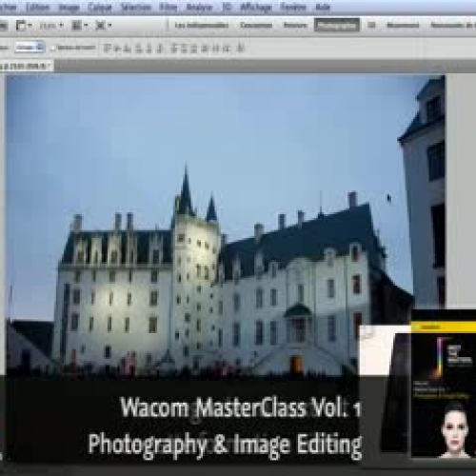Image resolution: width=476 pixels, height=476 pixels.
Task: Switch to the Peinture workspace
Action: click(x=295, y=25)
